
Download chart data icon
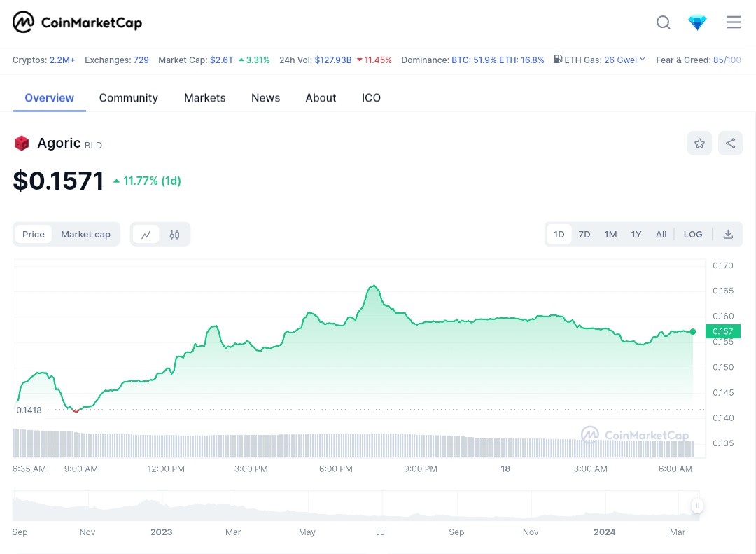pos(728,235)
